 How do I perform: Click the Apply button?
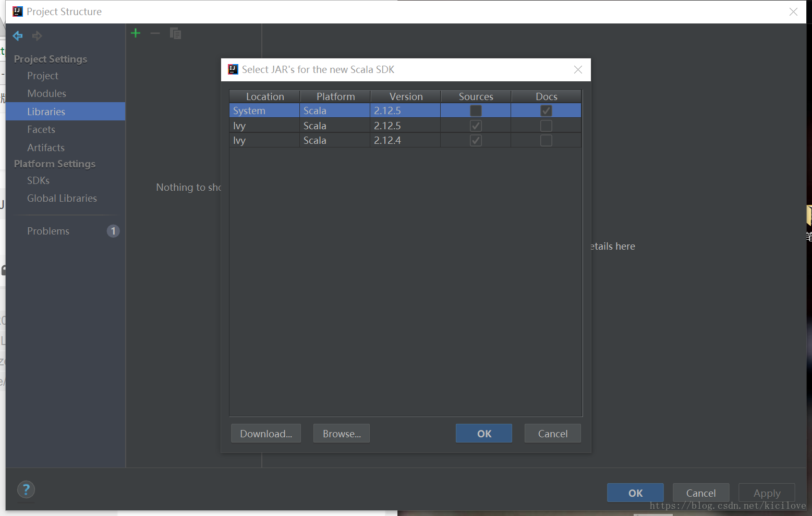pos(767,493)
